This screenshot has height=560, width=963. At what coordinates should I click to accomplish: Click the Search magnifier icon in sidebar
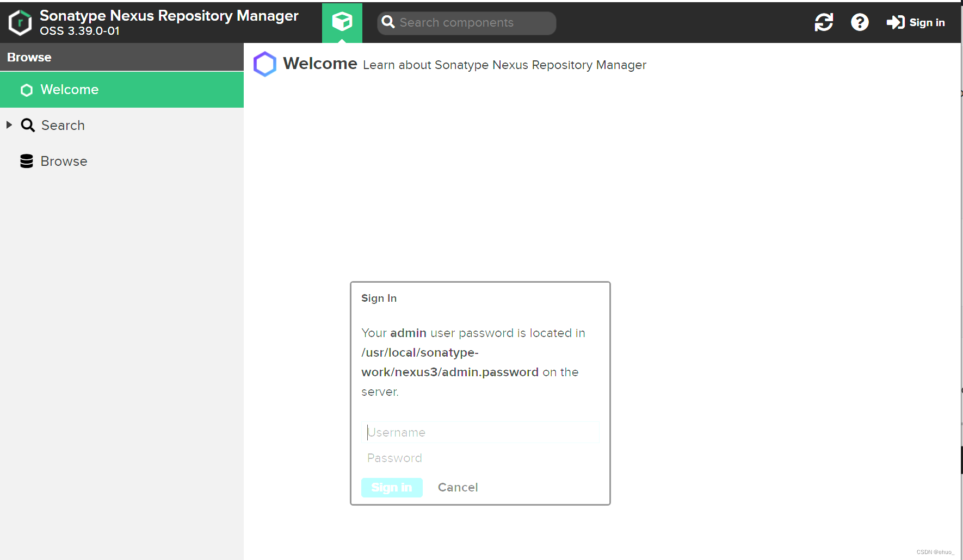(28, 126)
